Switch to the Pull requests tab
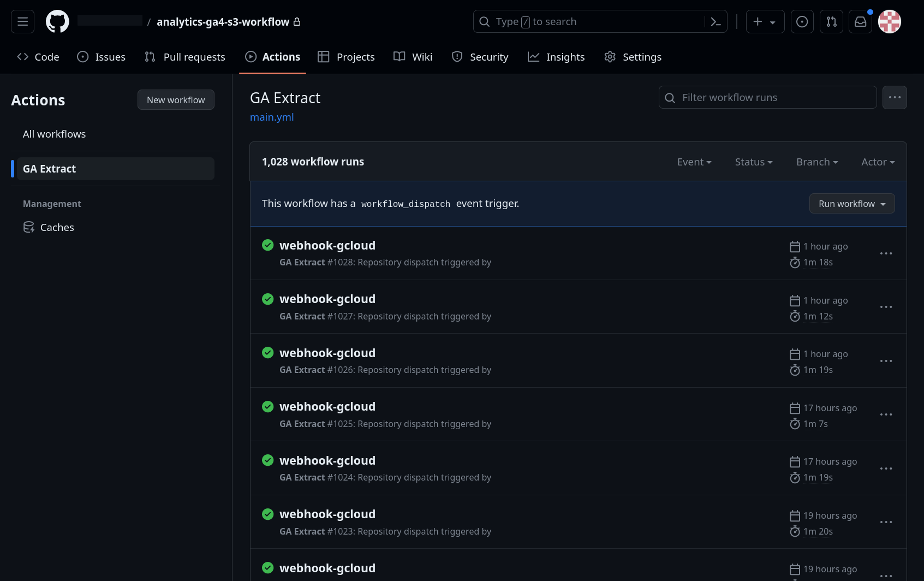Screen dimensions: 924x581 pos(185,57)
